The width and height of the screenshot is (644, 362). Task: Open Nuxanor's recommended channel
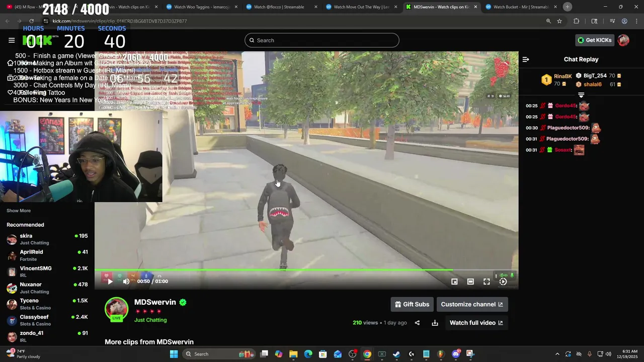click(x=47, y=288)
